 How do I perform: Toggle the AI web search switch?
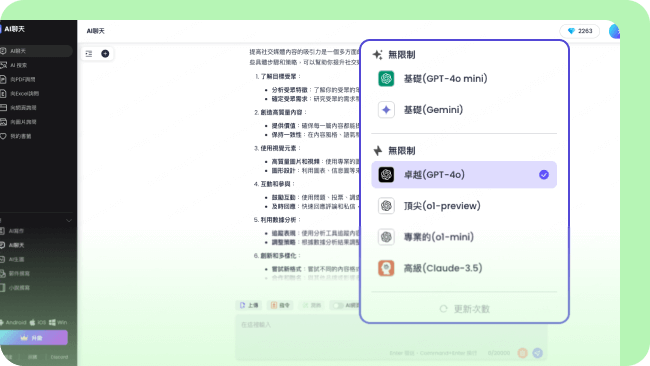click(x=339, y=305)
